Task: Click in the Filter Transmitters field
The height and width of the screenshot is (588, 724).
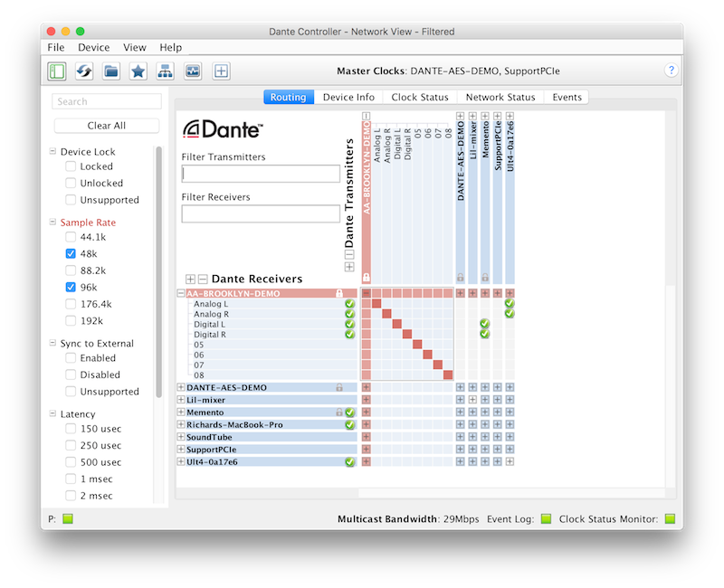Action: point(261,174)
